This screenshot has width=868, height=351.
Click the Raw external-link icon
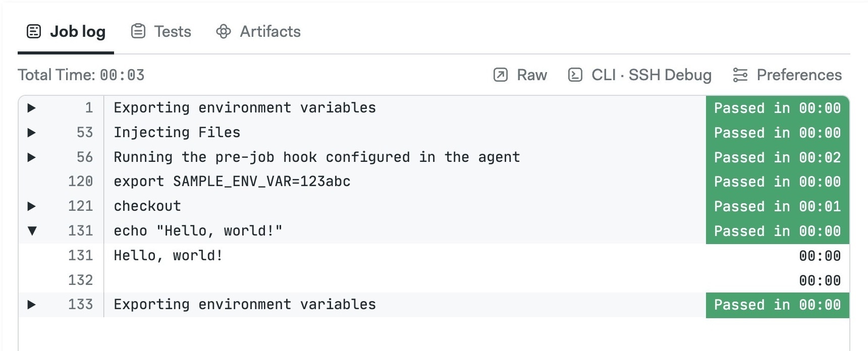[x=500, y=75]
